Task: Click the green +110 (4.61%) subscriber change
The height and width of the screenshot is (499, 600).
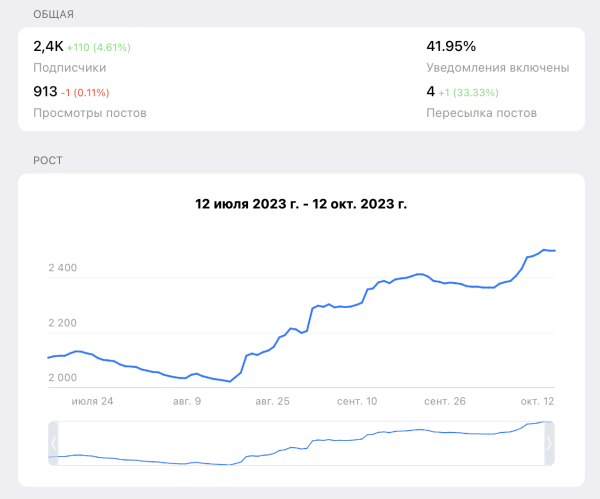Action: (99, 47)
